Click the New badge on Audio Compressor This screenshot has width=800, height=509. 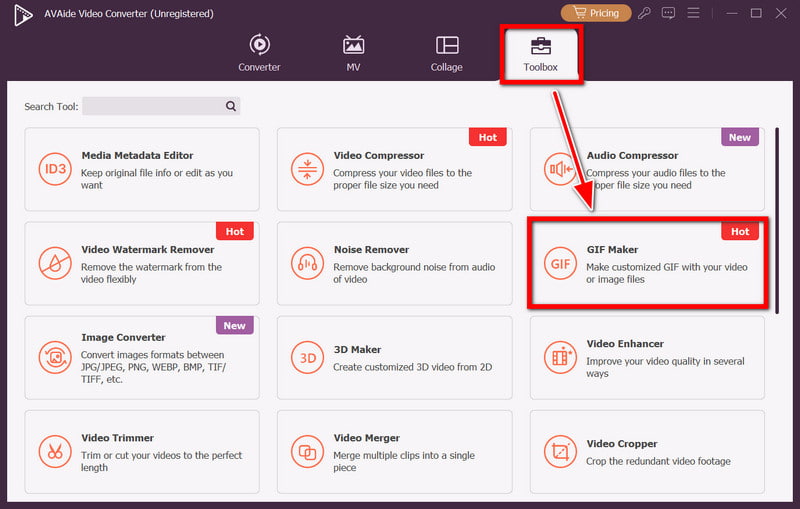(x=740, y=137)
